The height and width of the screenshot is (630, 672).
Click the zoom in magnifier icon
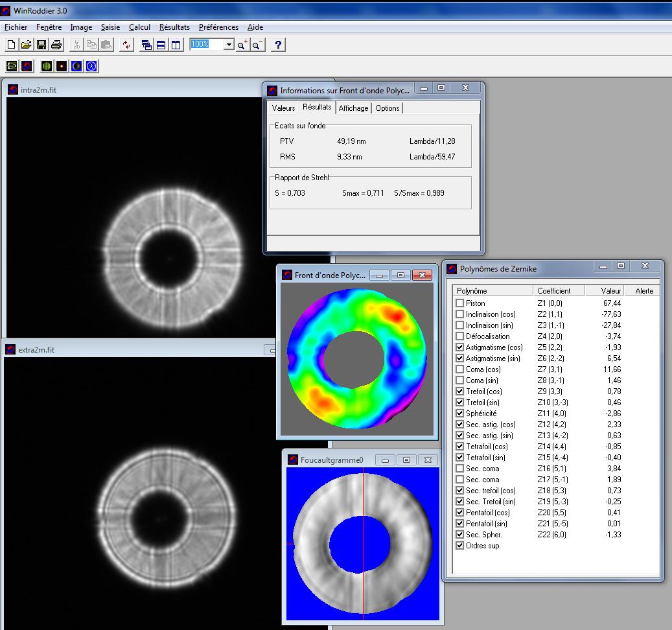click(x=242, y=45)
